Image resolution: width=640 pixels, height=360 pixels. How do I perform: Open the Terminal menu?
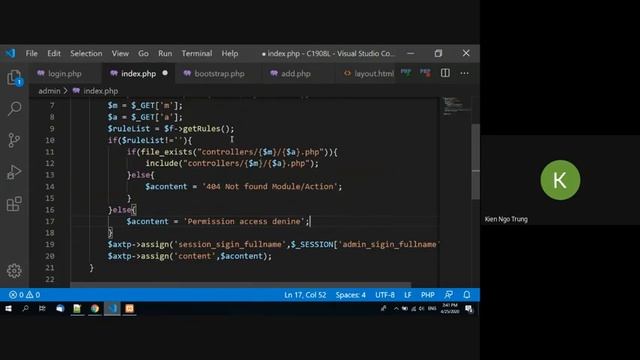pyautogui.click(x=197, y=53)
